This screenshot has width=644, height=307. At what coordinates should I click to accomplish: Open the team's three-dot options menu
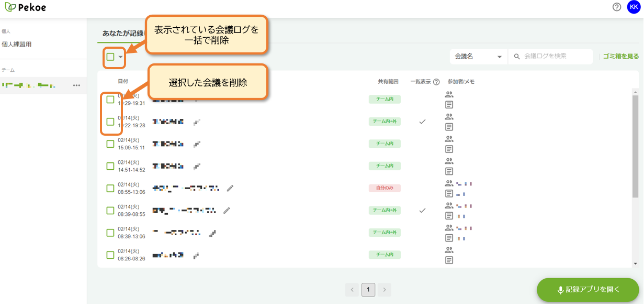click(x=76, y=85)
